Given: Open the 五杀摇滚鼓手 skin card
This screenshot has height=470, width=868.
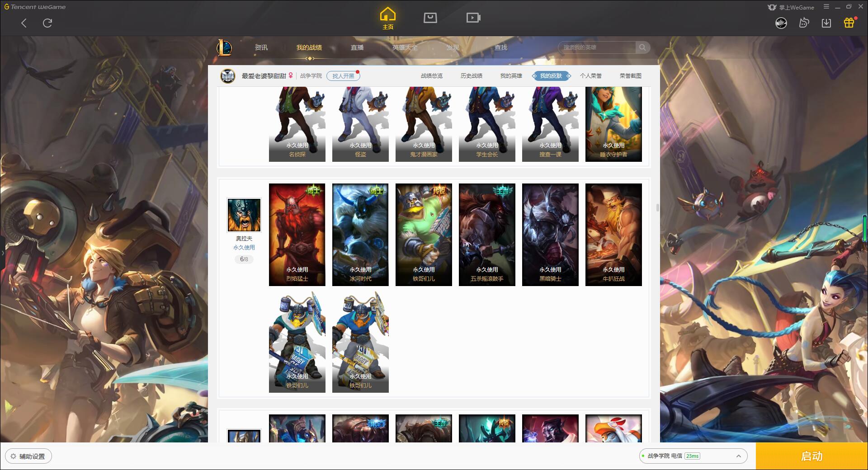Looking at the screenshot, I should point(487,235).
